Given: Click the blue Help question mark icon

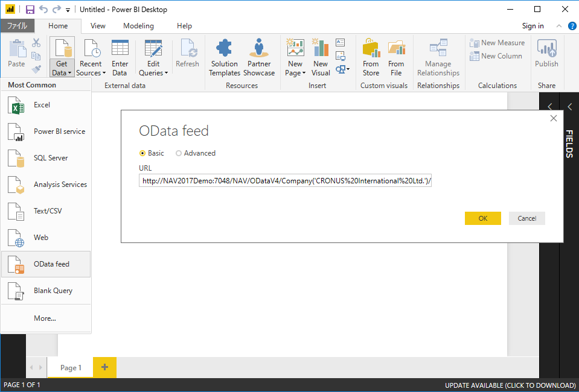Looking at the screenshot, I should pos(572,26).
